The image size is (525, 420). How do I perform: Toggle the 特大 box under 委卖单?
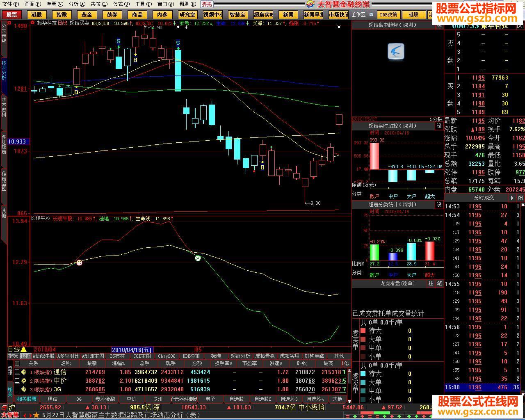coord(363,374)
